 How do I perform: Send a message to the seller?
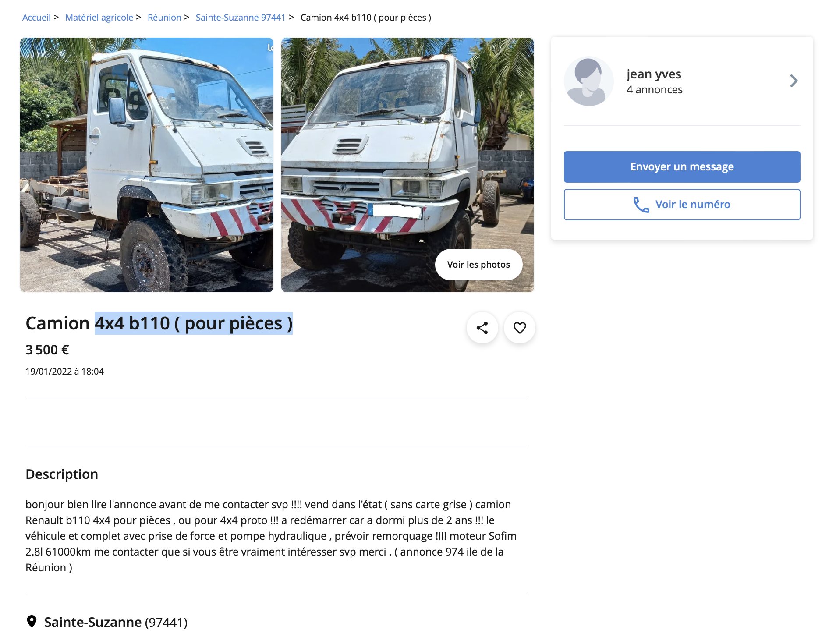click(x=682, y=167)
